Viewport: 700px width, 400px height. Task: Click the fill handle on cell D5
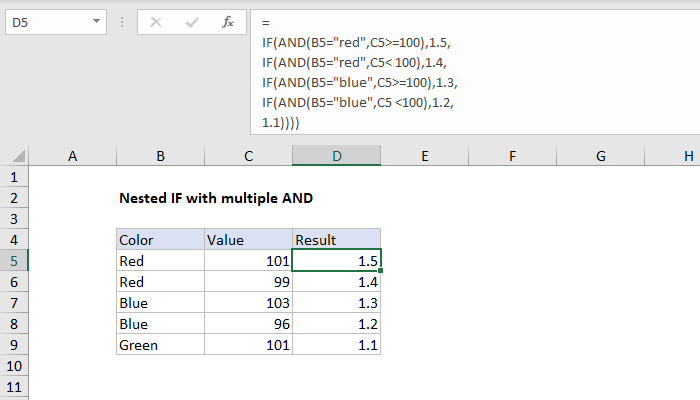point(380,271)
